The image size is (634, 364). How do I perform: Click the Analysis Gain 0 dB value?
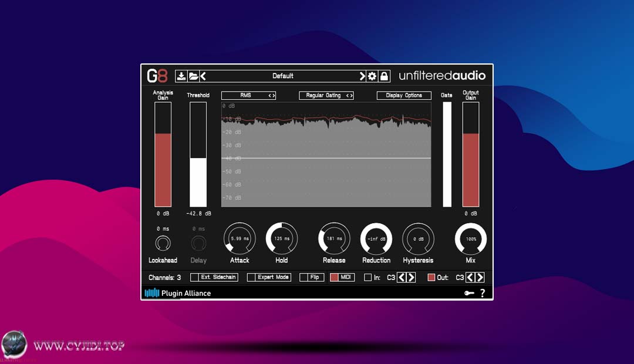click(163, 214)
